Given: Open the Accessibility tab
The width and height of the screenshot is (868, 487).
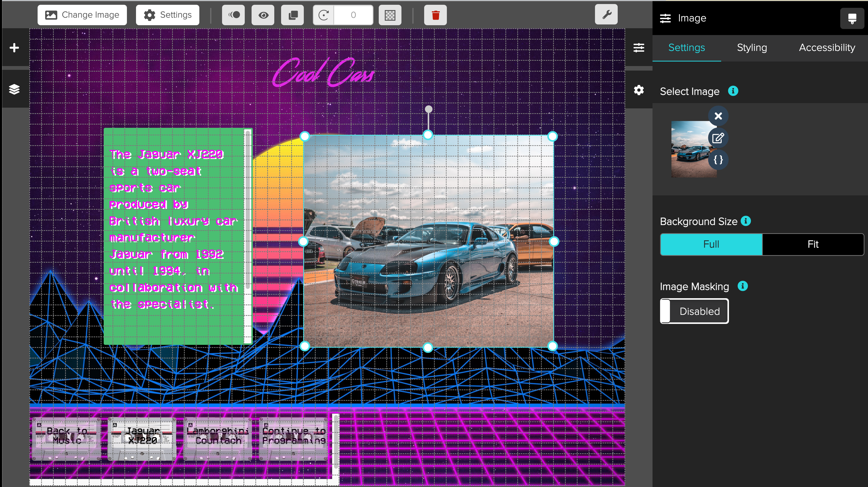Looking at the screenshot, I should click(x=827, y=47).
